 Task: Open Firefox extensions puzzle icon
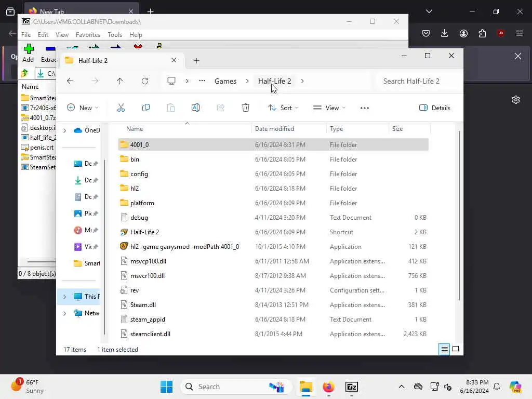pos(482,33)
